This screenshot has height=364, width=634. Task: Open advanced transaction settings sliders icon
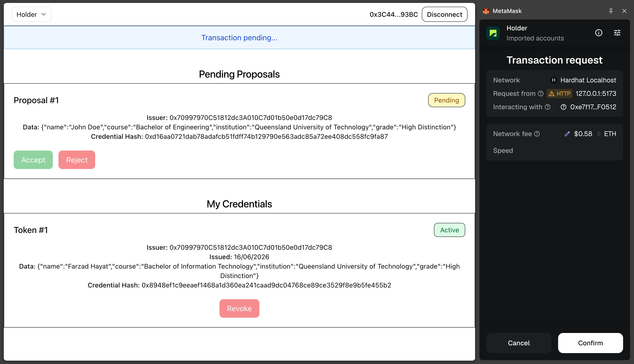tap(617, 33)
